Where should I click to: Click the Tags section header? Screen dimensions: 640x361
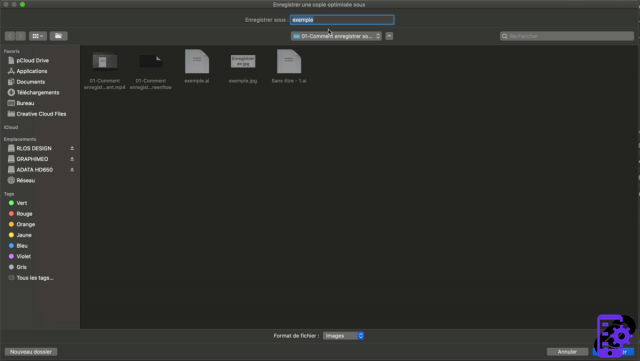pos(9,194)
